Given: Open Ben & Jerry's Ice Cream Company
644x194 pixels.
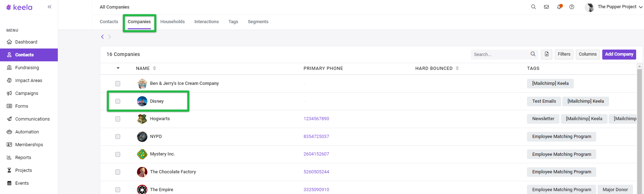Looking at the screenshot, I should click(184, 83).
